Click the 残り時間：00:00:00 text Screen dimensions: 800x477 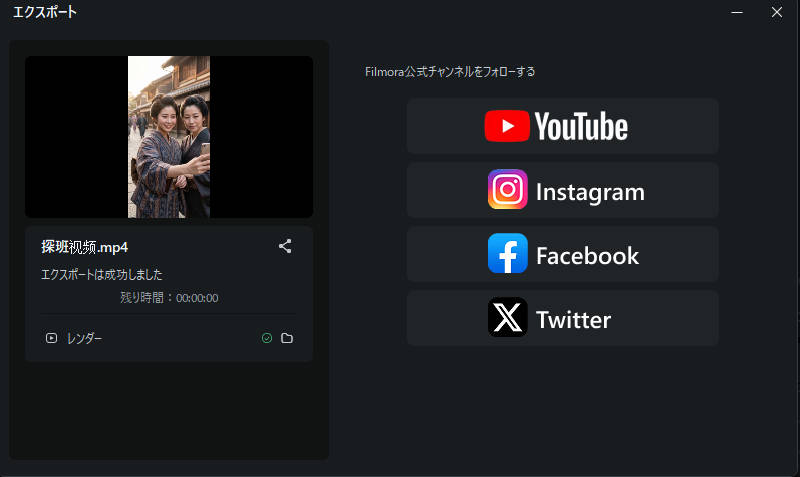(x=169, y=297)
